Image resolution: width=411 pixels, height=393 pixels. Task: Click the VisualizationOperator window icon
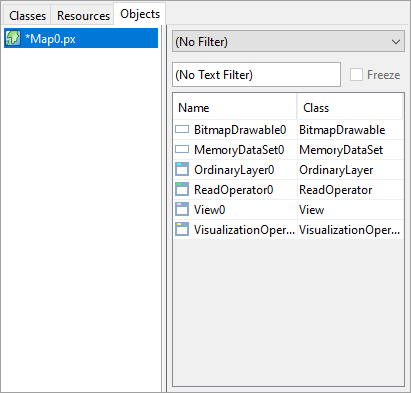click(x=182, y=229)
